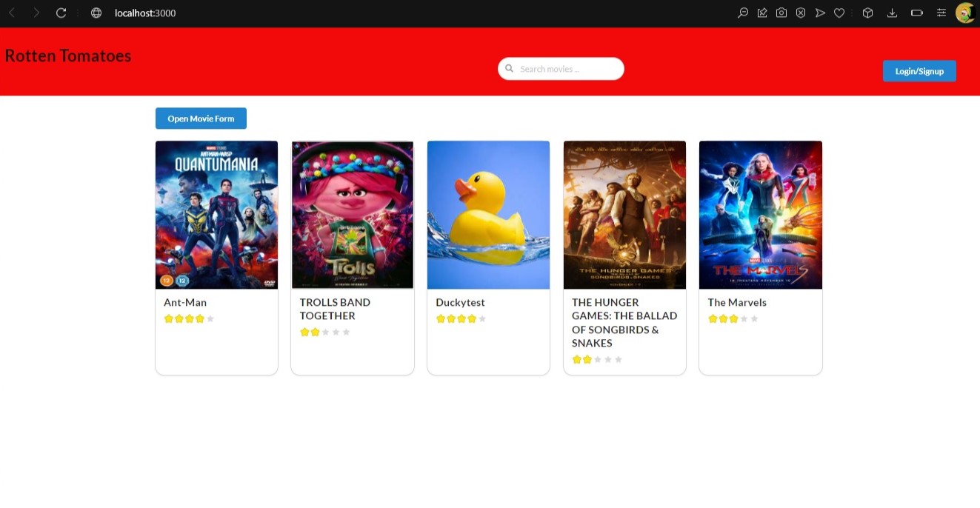980x508 pixels.
Task: Open The Marvels poster
Action: 761,215
